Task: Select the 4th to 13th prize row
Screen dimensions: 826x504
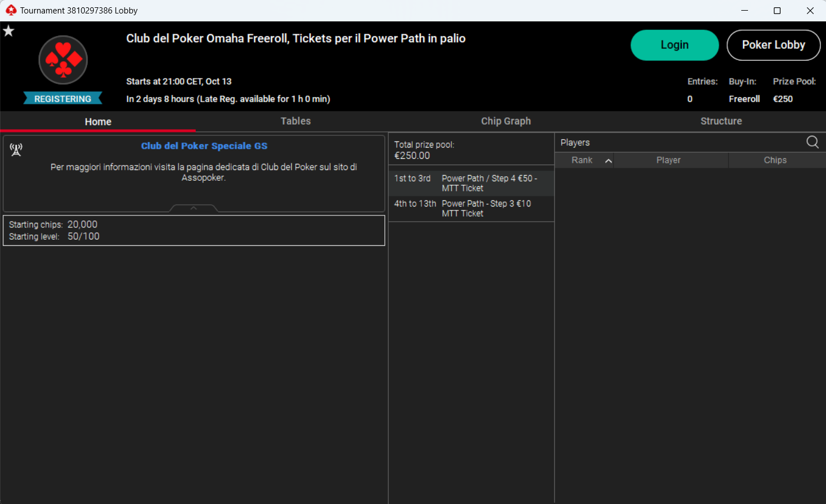Action: pyautogui.click(x=471, y=208)
